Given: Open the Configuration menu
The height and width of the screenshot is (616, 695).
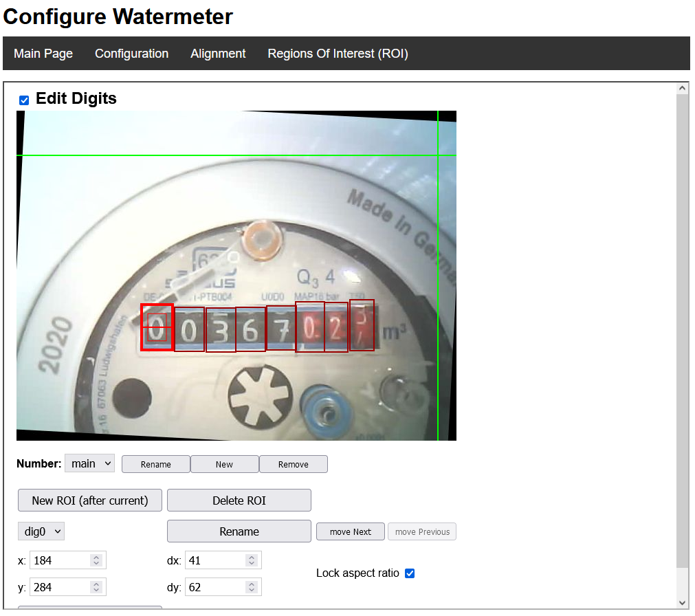Looking at the screenshot, I should click(131, 54).
